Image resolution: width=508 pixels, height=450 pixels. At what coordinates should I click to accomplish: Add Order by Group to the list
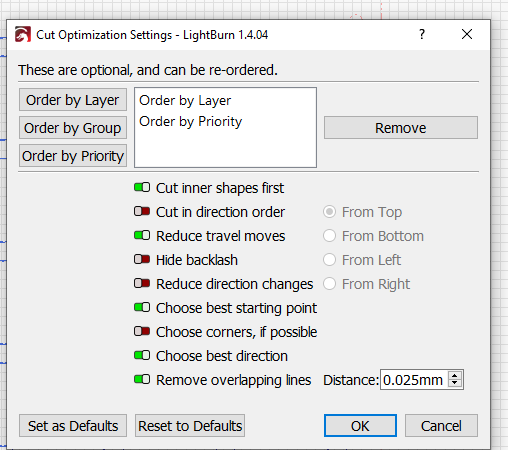73,128
